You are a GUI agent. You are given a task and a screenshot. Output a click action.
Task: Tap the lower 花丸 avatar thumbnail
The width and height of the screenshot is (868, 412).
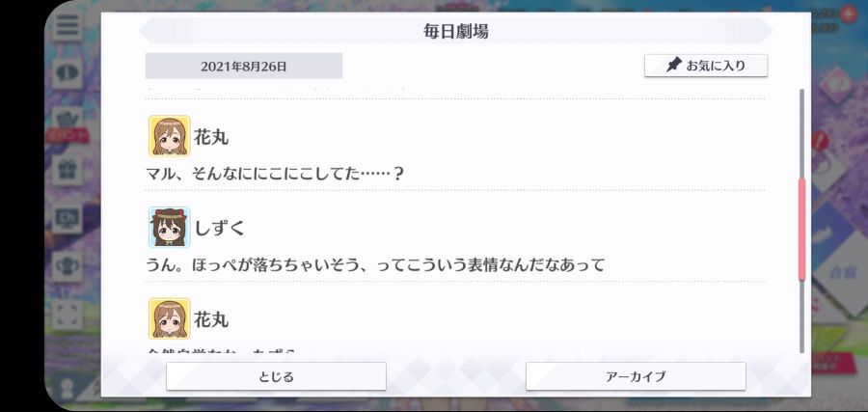[170, 318]
